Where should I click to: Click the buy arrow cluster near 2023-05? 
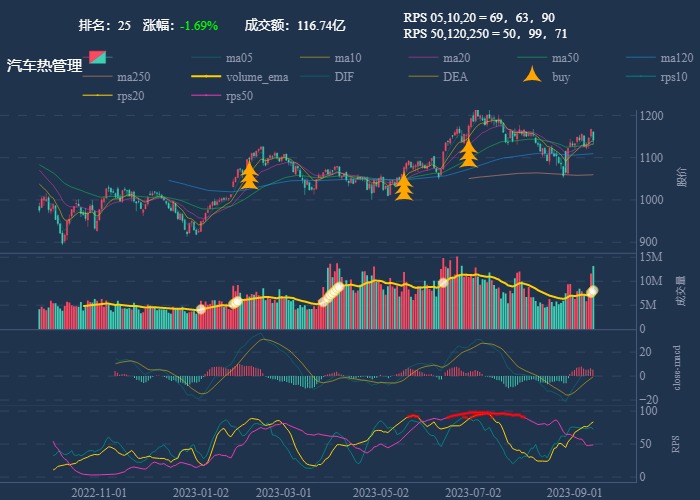[x=404, y=187]
